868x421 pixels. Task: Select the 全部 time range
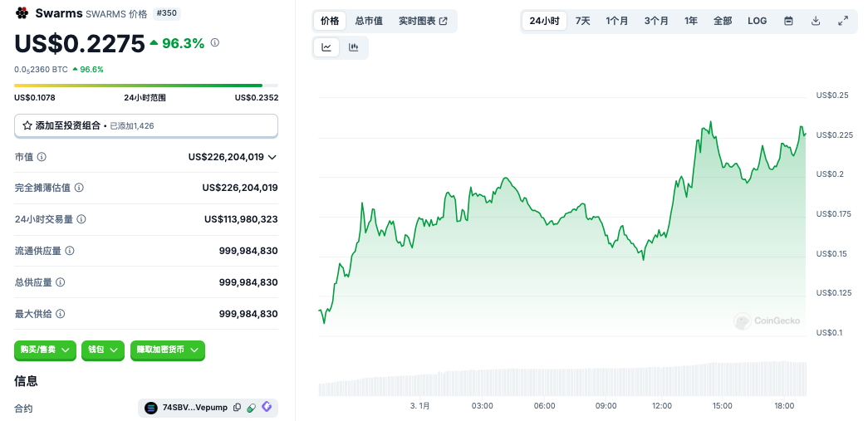tap(723, 21)
